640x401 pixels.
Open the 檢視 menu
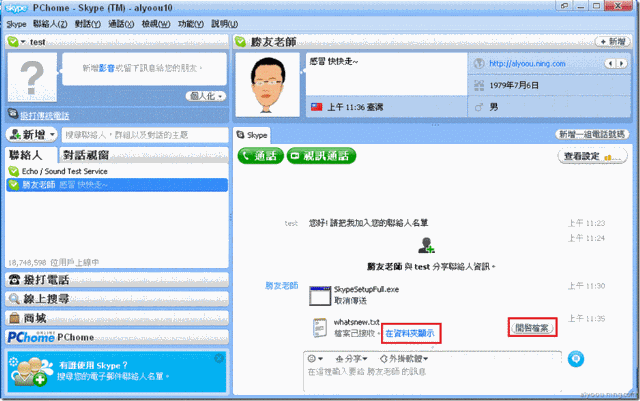156,24
